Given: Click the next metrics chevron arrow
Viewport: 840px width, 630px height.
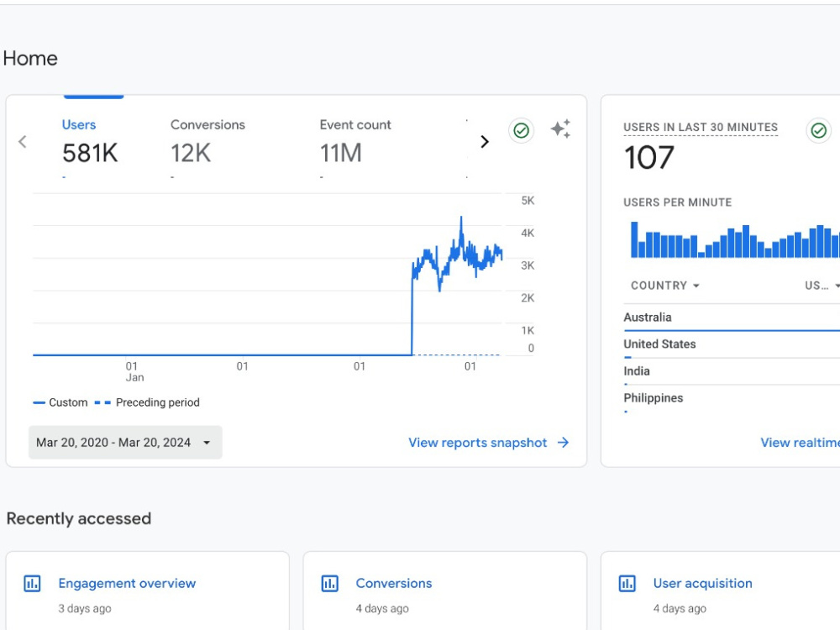Looking at the screenshot, I should [485, 142].
